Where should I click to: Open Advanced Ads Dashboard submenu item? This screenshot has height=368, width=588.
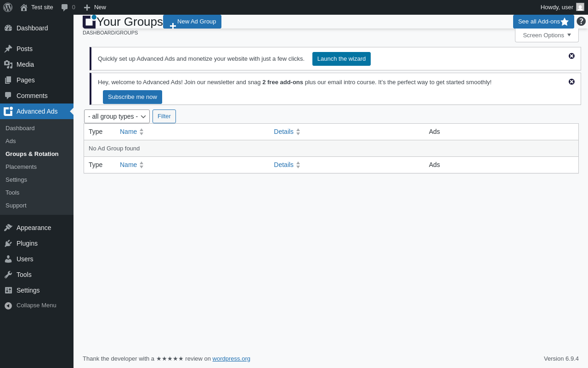pos(20,128)
